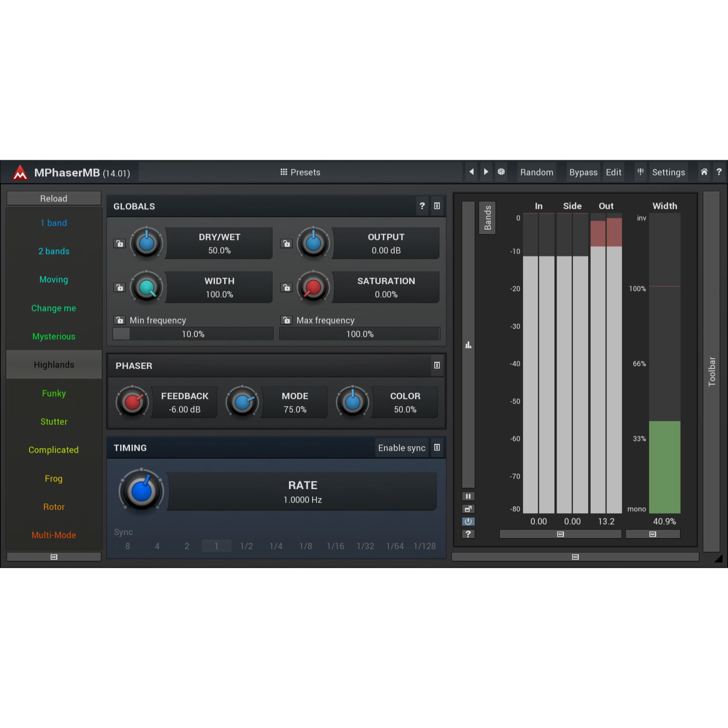Open the Presets menu
The height and width of the screenshot is (728, 728).
[300, 172]
